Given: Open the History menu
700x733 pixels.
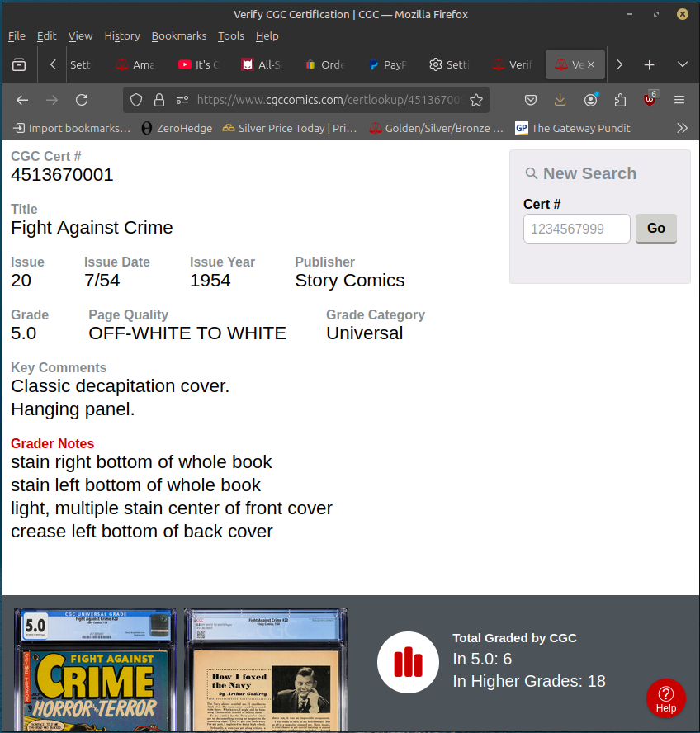Looking at the screenshot, I should coord(121,35).
